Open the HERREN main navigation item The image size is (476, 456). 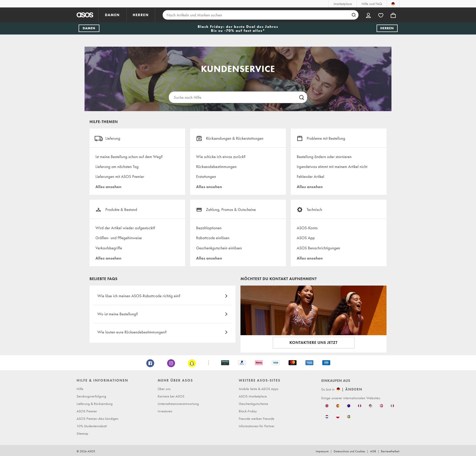pyautogui.click(x=141, y=15)
